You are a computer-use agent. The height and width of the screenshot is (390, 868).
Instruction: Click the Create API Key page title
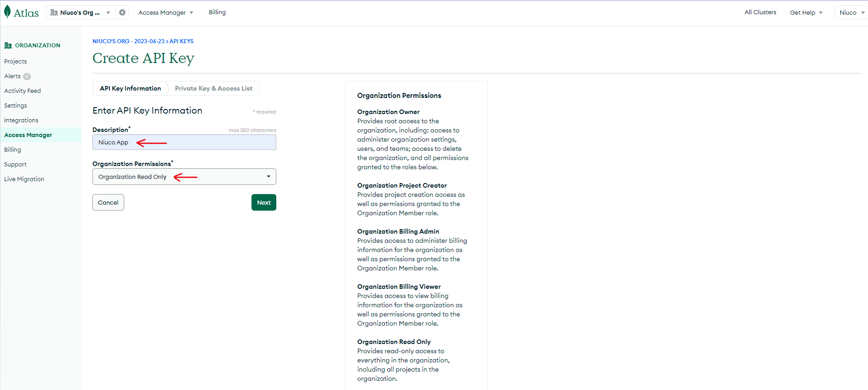point(143,58)
